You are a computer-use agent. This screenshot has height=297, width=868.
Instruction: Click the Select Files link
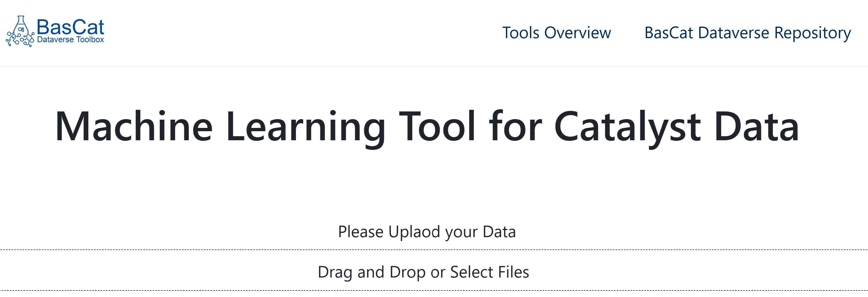point(489,272)
